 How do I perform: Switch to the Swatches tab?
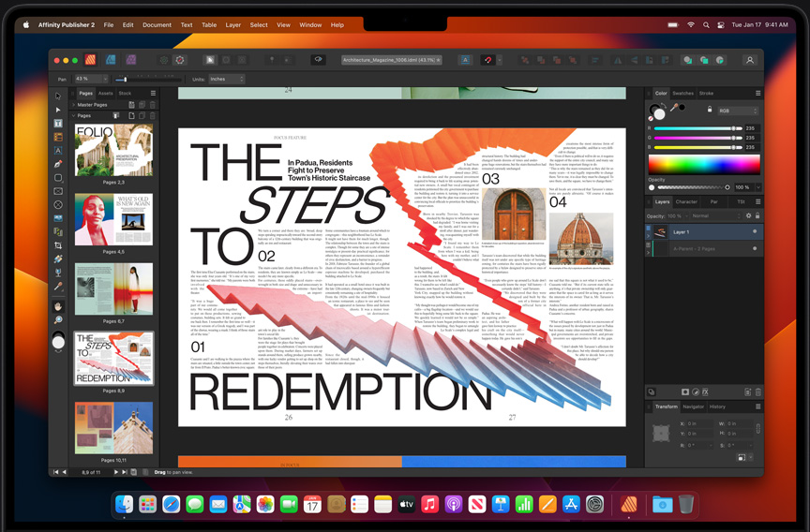[x=682, y=94]
